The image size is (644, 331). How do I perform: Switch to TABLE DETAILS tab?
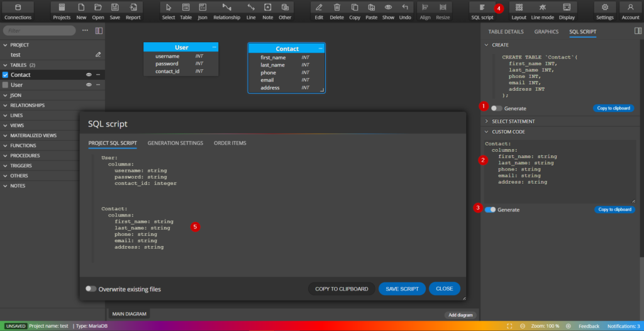[x=506, y=31]
